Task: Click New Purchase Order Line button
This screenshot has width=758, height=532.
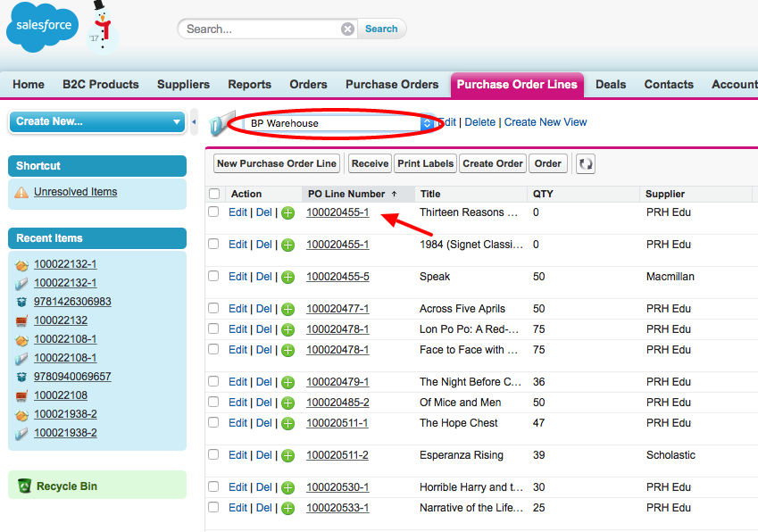Action: click(277, 164)
